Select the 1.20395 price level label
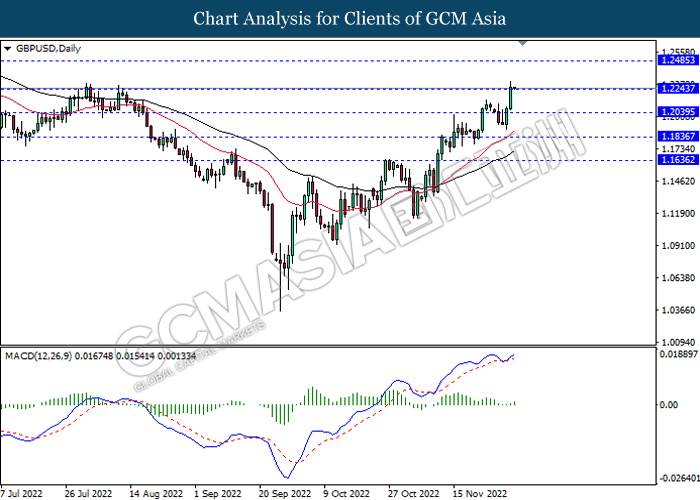Image resolution: width=700 pixels, height=500 pixels. [x=678, y=112]
